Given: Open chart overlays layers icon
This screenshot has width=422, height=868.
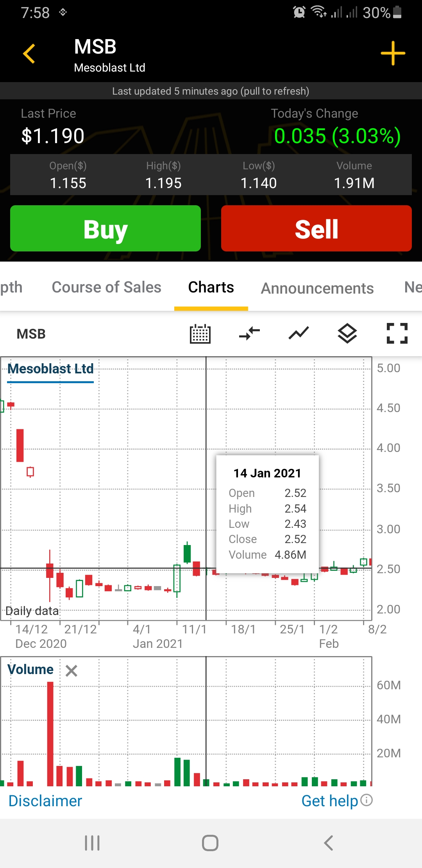Looking at the screenshot, I should pos(347,334).
